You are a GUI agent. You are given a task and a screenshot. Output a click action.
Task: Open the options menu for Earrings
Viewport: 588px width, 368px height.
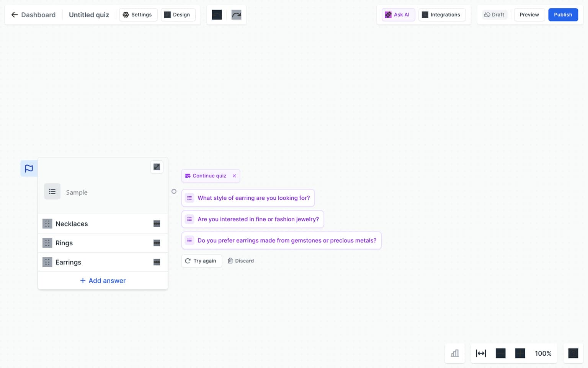point(157,262)
